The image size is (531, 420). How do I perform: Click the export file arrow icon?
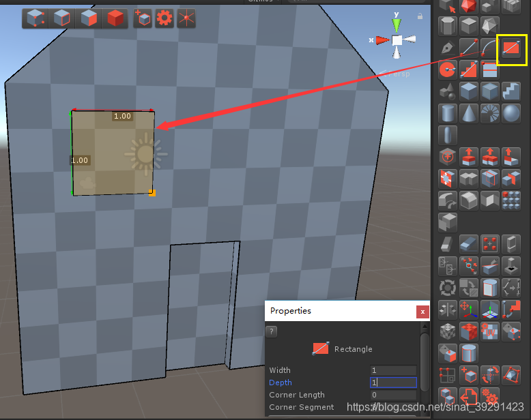pyautogui.click(x=469, y=396)
